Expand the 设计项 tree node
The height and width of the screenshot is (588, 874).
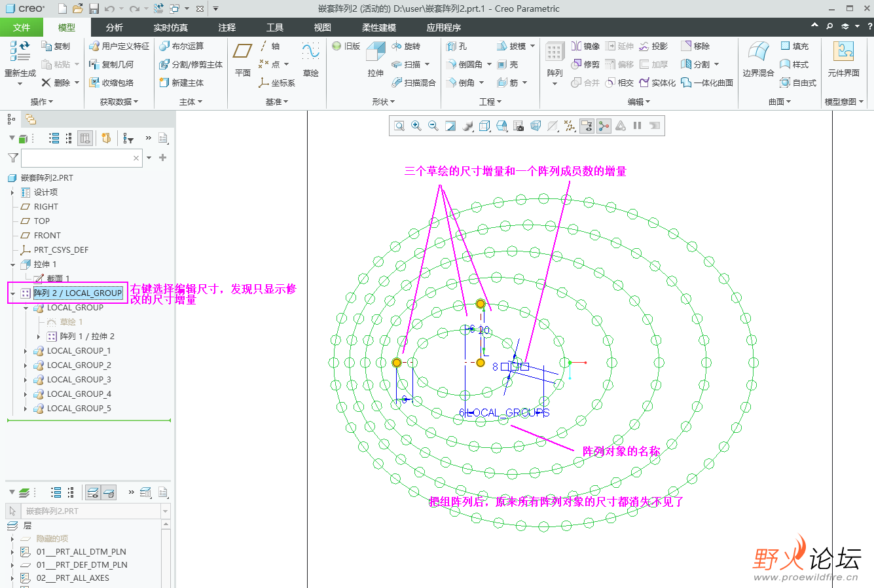coord(12,193)
